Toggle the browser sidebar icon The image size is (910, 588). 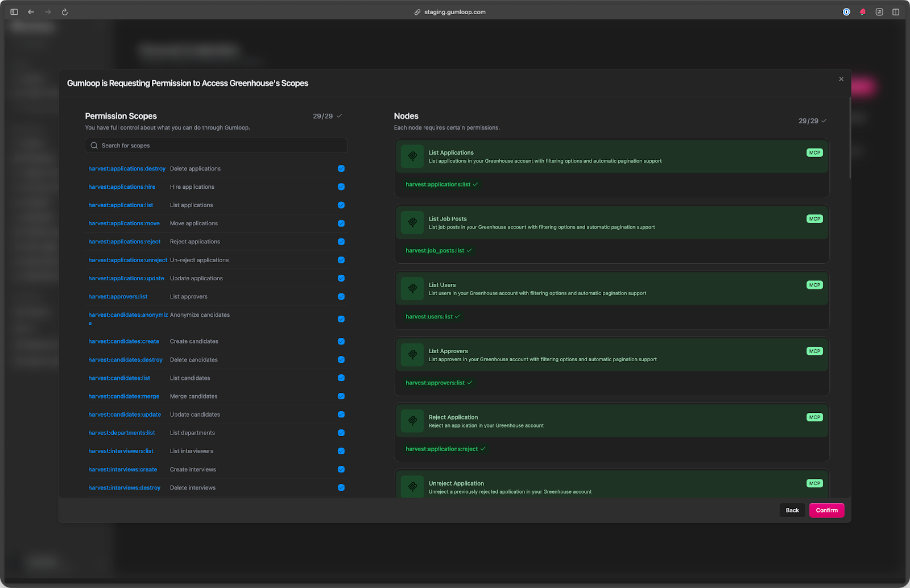click(x=14, y=12)
